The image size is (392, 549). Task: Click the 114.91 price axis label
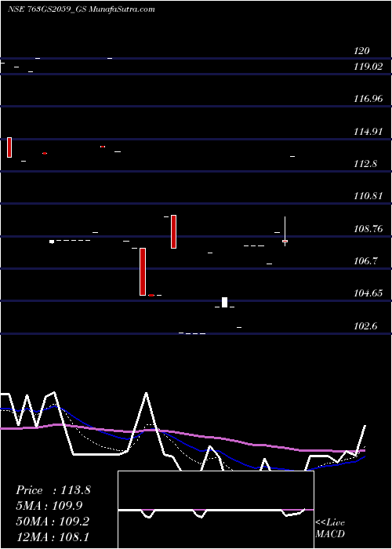[x=368, y=132]
